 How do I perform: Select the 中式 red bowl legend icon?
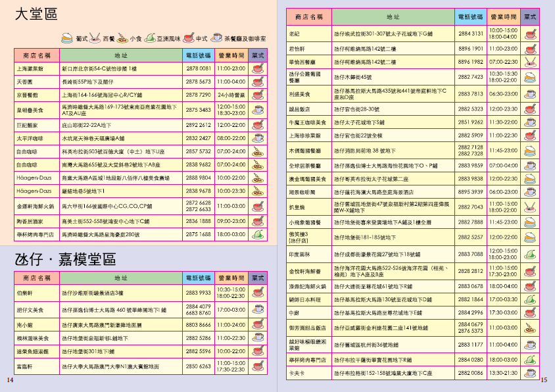tap(188, 38)
